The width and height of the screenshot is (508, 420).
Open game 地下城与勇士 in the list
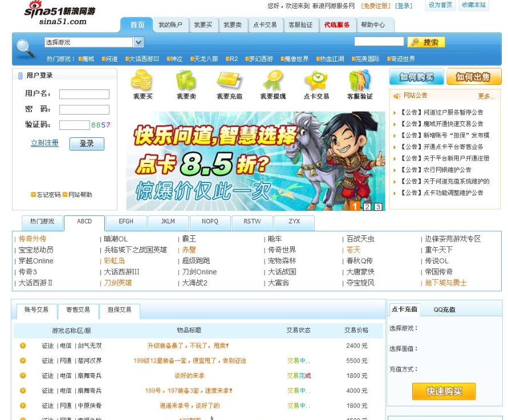445,283
